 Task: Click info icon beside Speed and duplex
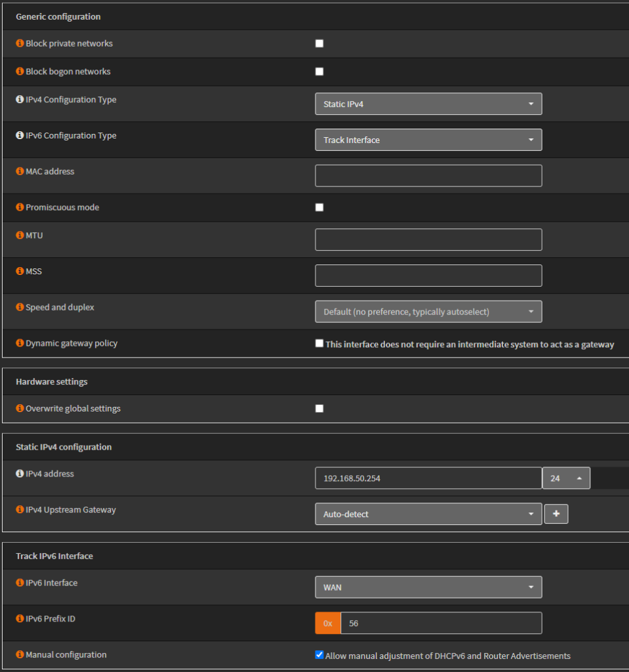[x=20, y=308]
